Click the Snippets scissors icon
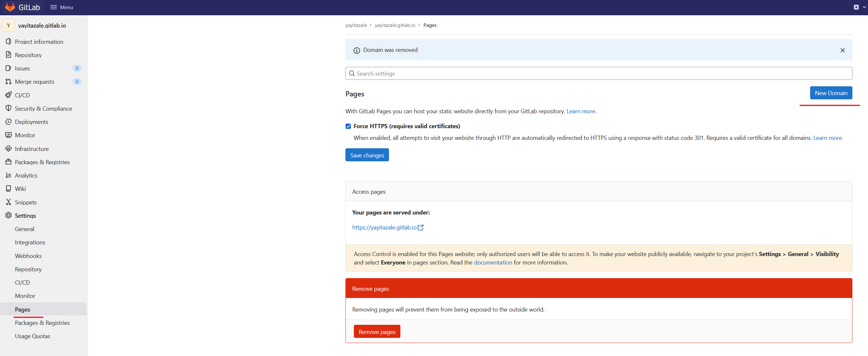The height and width of the screenshot is (356, 868). (x=8, y=202)
